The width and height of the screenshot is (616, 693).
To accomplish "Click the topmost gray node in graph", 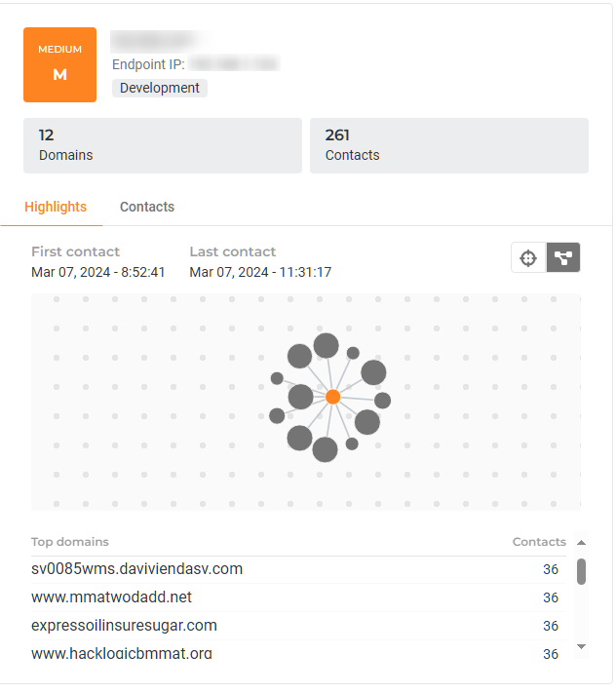I will pyautogui.click(x=326, y=345).
